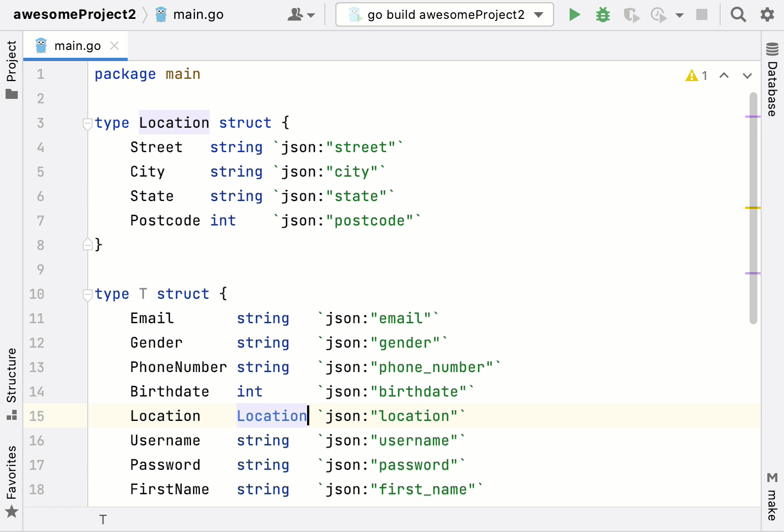
Task: Toggle the Database panel open
Action: 771,83
